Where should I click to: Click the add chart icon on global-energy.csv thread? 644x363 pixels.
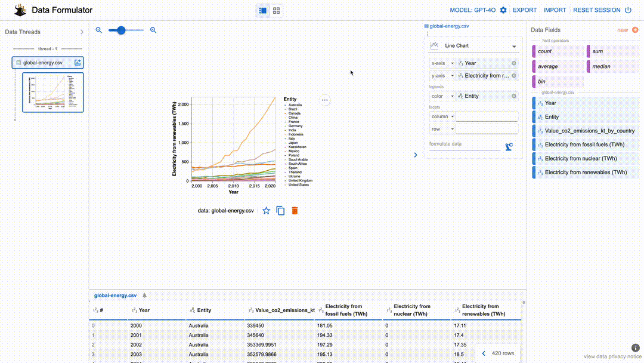pyautogui.click(x=77, y=63)
